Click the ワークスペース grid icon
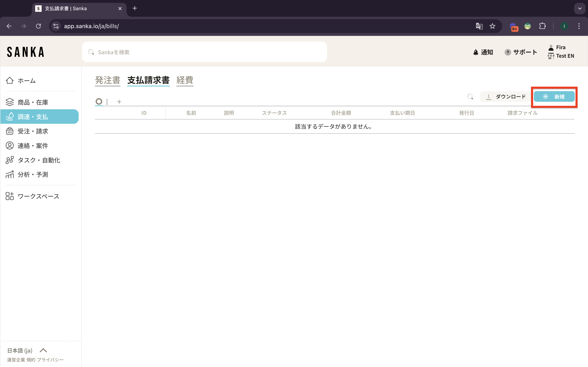This screenshot has width=588, height=367. pyautogui.click(x=10, y=196)
